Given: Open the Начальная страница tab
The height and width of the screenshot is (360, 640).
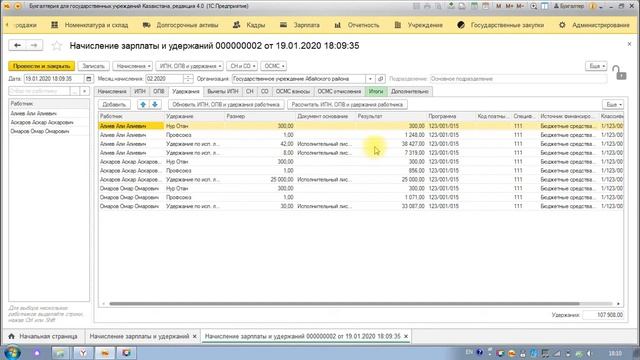Looking at the screenshot, I should [x=43, y=336].
